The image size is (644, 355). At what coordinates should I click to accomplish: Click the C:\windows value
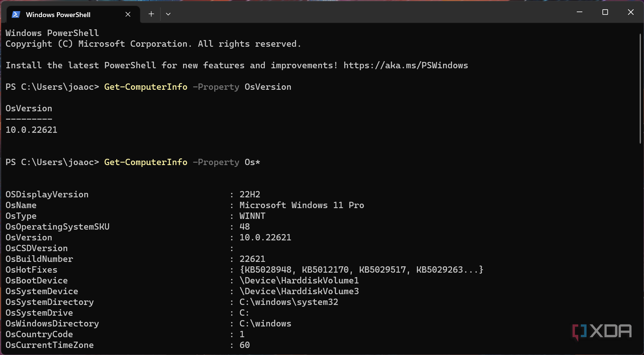(266, 323)
